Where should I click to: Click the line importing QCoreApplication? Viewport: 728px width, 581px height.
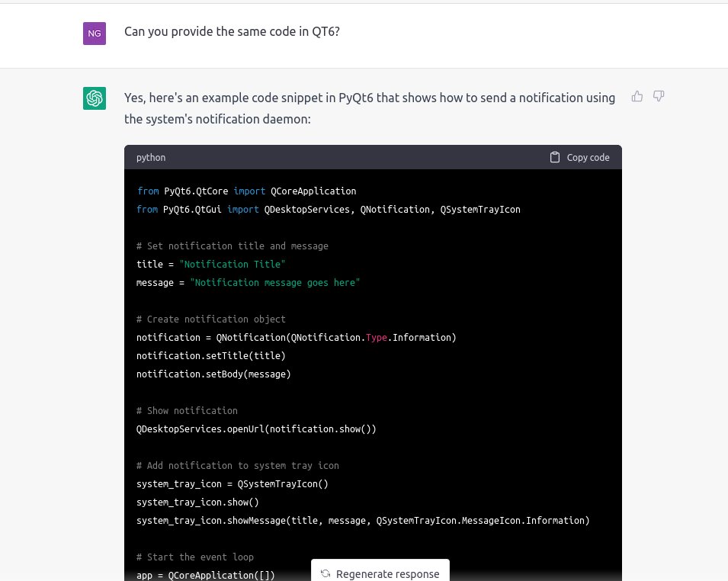(246, 191)
